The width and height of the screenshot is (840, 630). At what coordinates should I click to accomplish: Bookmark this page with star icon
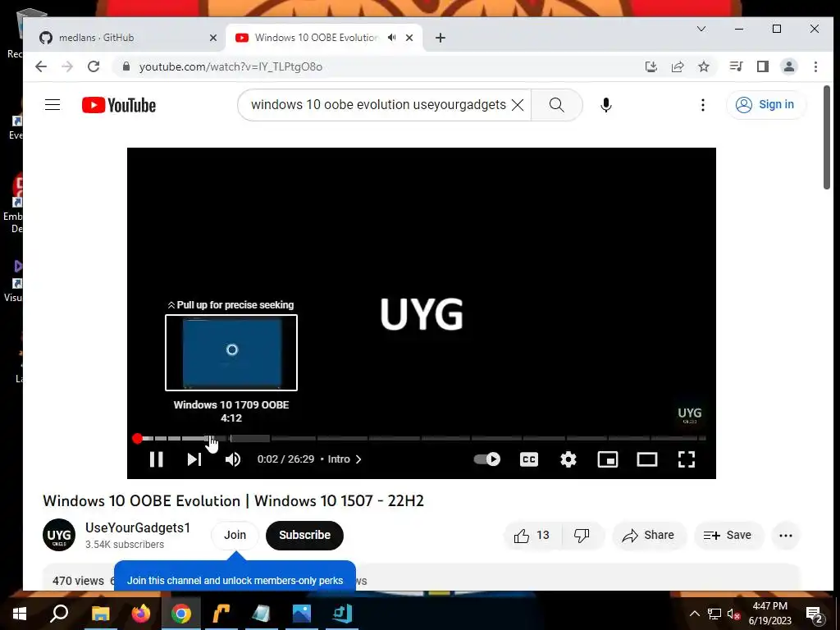704,66
